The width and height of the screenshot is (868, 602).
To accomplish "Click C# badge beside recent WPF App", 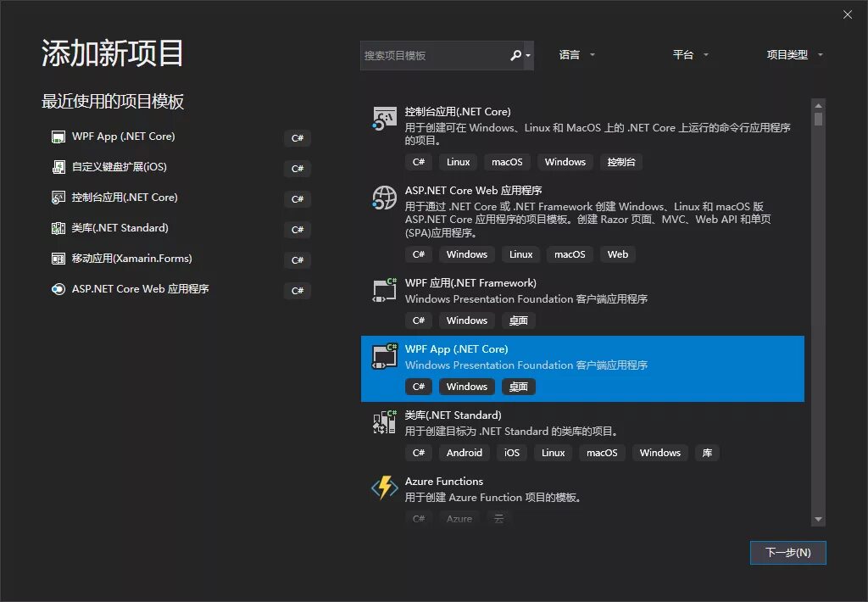I will [x=298, y=138].
